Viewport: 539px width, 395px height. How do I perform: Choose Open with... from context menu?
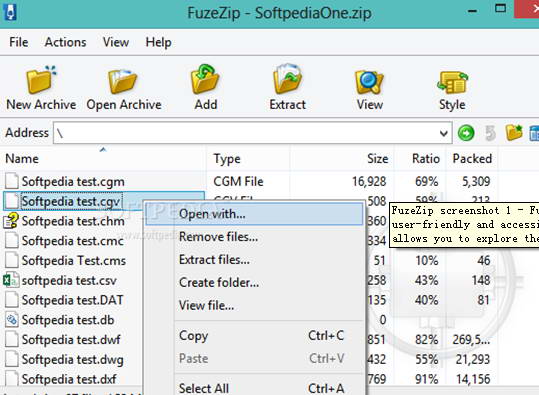254,214
